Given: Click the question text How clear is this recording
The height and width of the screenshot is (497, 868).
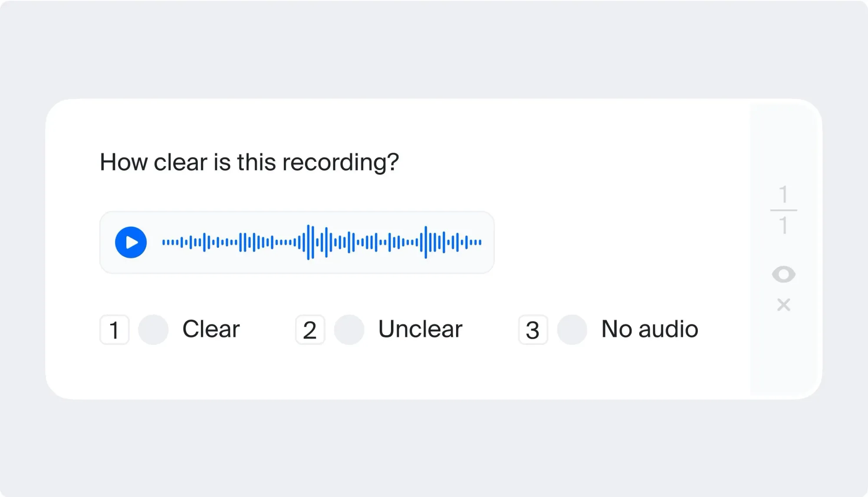Looking at the screenshot, I should [x=249, y=162].
